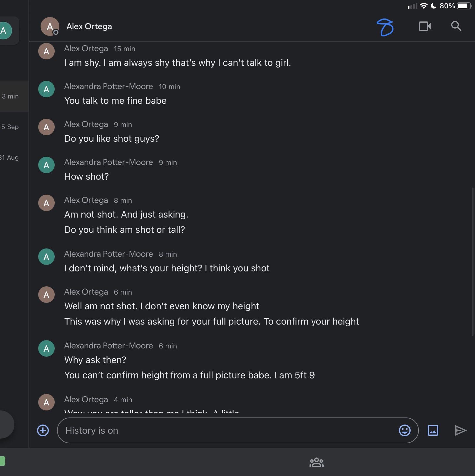Open the group people icon at bottom

pyautogui.click(x=316, y=462)
